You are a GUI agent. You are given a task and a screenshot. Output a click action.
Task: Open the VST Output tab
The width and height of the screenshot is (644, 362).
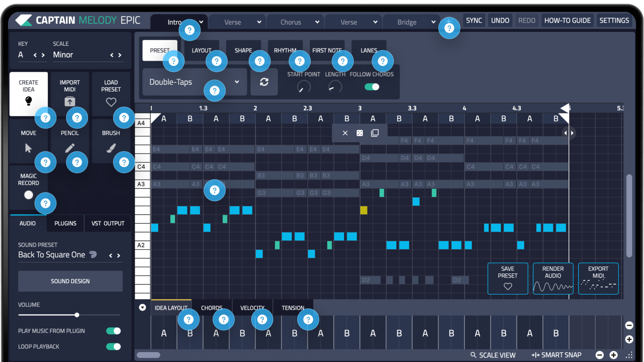108,223
